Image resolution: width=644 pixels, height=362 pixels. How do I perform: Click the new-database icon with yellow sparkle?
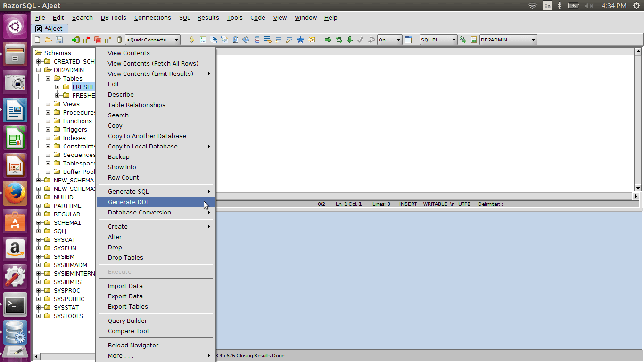(x=108, y=40)
